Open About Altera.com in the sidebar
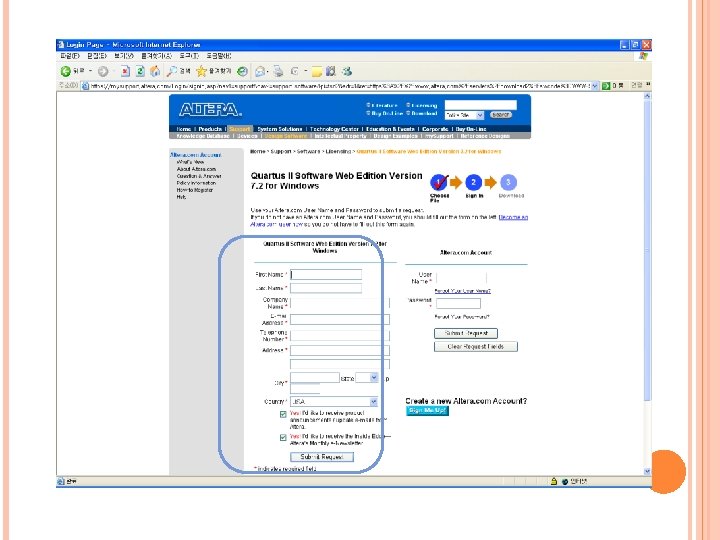The height and width of the screenshot is (540, 720). click(x=196, y=169)
